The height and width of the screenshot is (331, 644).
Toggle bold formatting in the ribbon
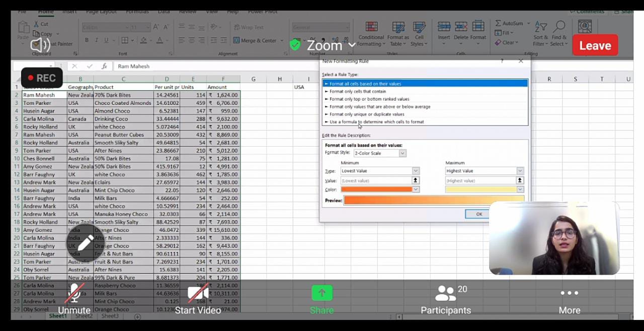click(87, 40)
